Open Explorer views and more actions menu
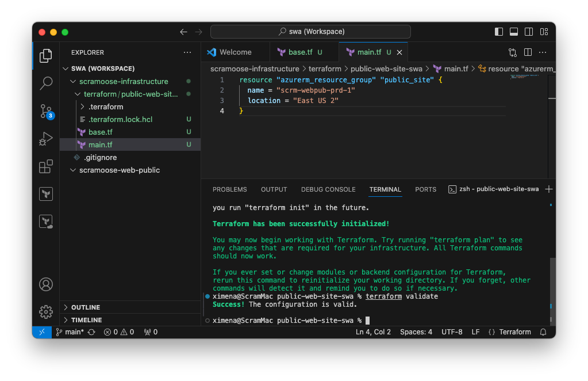 click(x=187, y=52)
